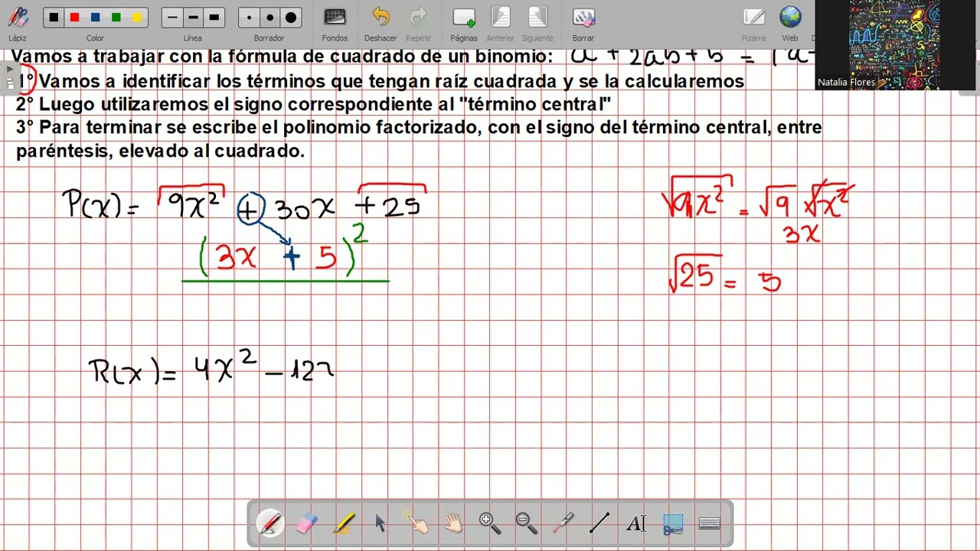Choose the green color swatch
The height and width of the screenshot is (551, 980).
click(x=116, y=17)
